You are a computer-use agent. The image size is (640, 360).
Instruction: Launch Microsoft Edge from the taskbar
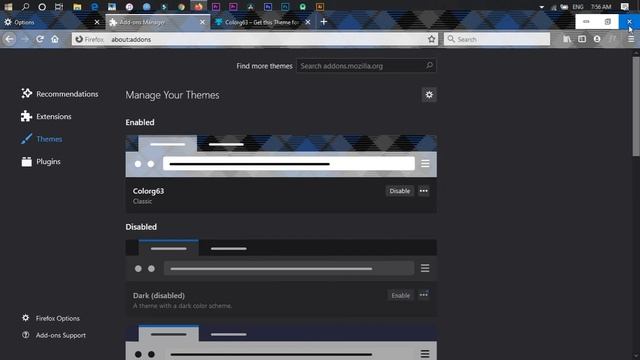click(95, 7)
